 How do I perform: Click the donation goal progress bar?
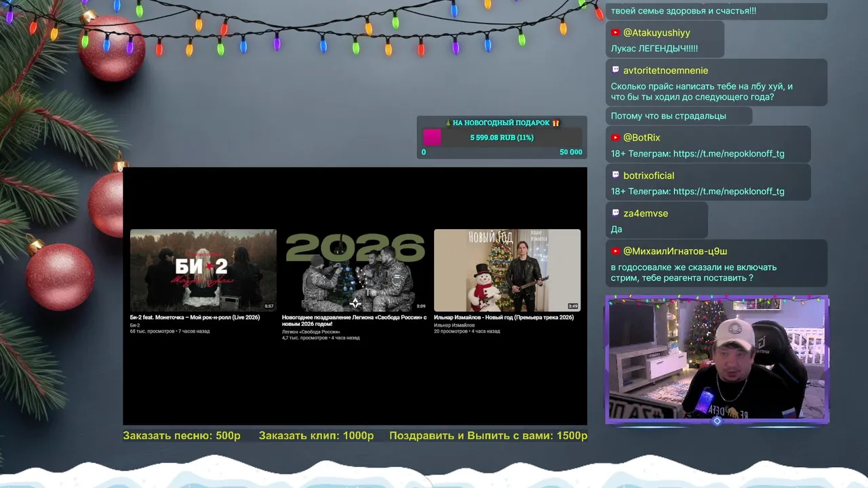502,138
